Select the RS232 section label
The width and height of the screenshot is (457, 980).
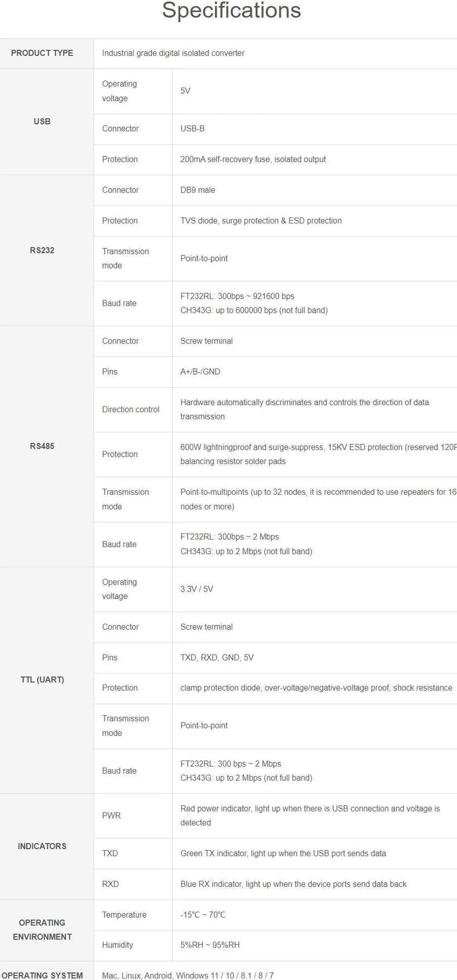click(x=42, y=250)
